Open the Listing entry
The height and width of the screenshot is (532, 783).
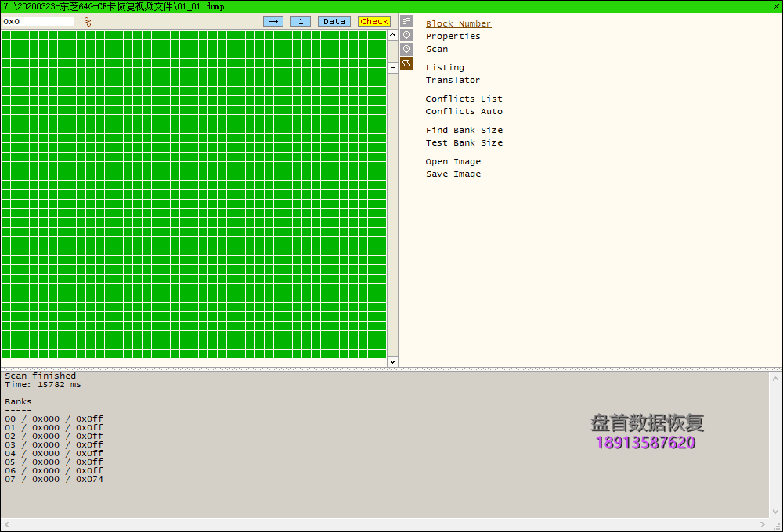(445, 67)
